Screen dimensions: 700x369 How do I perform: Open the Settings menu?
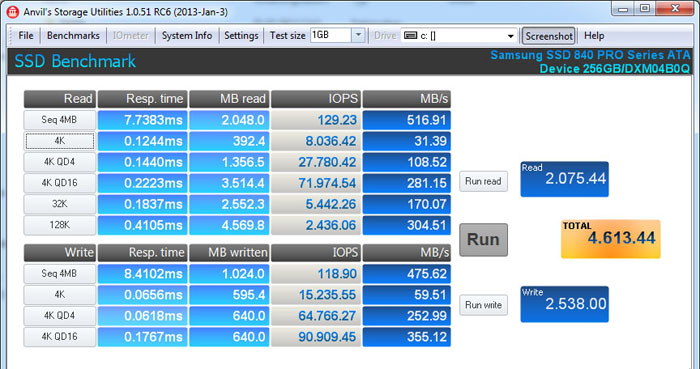(x=241, y=36)
